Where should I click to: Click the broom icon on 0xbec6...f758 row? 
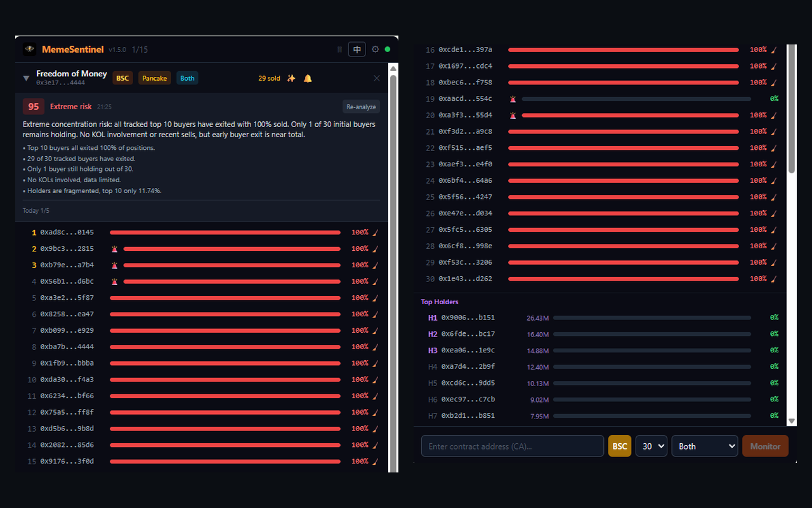[x=773, y=83]
